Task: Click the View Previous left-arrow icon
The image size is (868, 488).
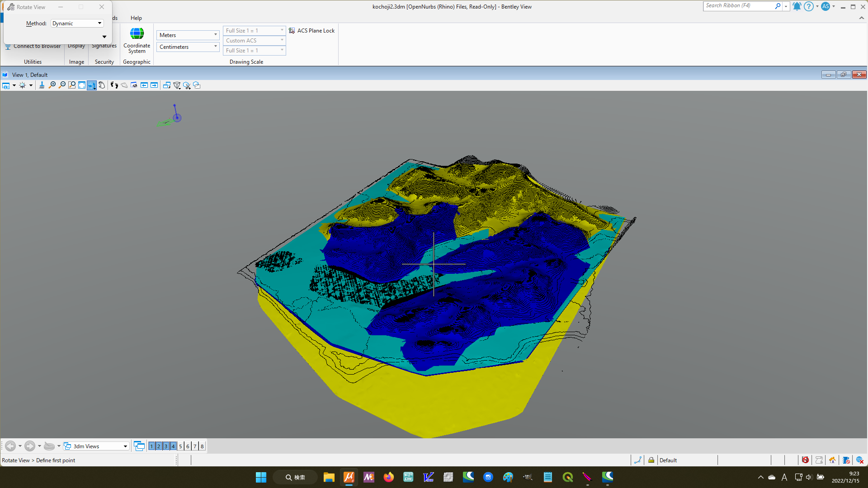Action: 144,85
